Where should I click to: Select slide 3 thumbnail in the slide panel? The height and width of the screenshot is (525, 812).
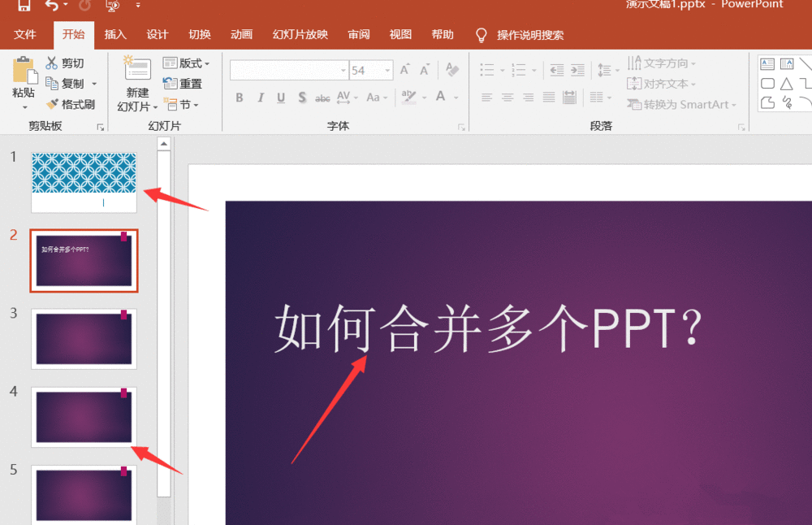[x=84, y=339]
